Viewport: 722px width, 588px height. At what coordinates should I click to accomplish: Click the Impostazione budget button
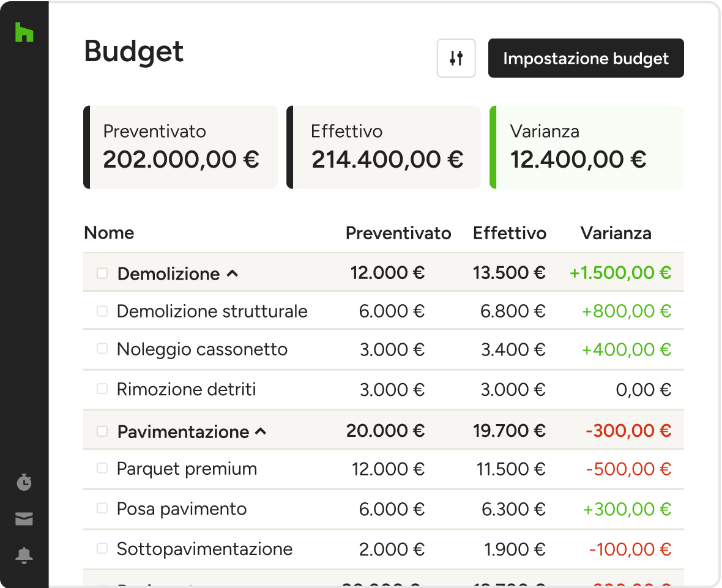[x=586, y=59]
